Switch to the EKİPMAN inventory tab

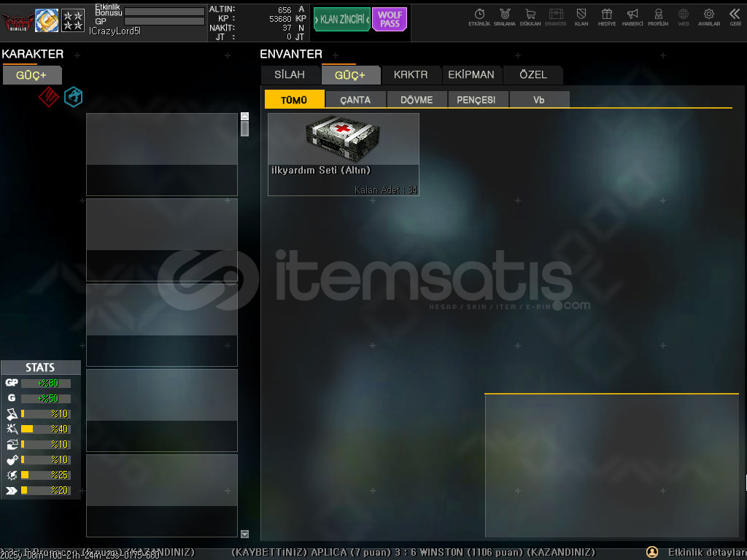coord(471,75)
